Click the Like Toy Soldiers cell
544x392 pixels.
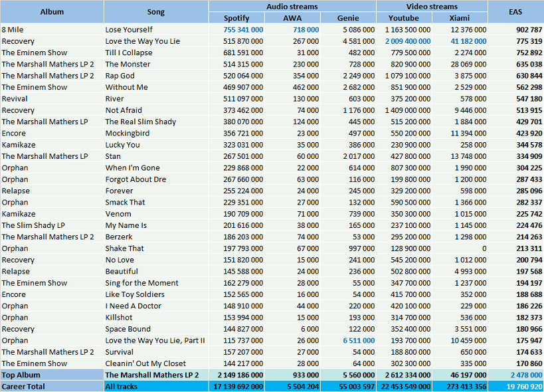[x=156, y=294]
